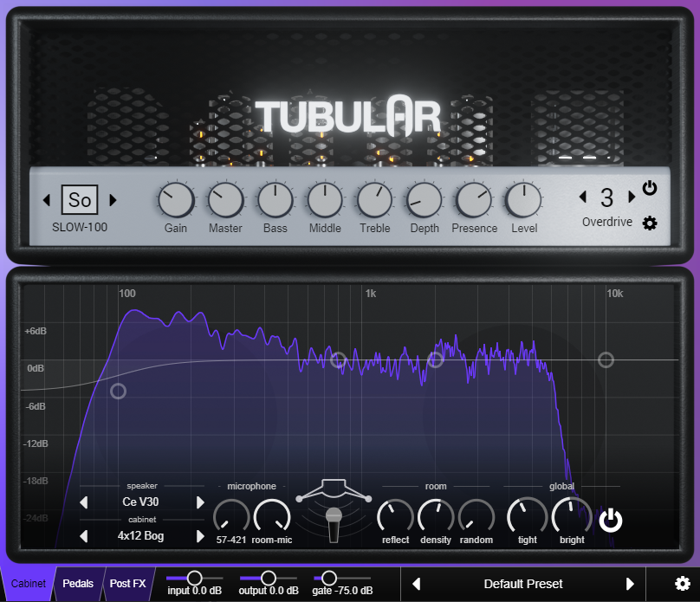Image resolution: width=700 pixels, height=602 pixels.
Task: Choose next cabinet after 4x12 Bog
Action: pyautogui.click(x=200, y=535)
